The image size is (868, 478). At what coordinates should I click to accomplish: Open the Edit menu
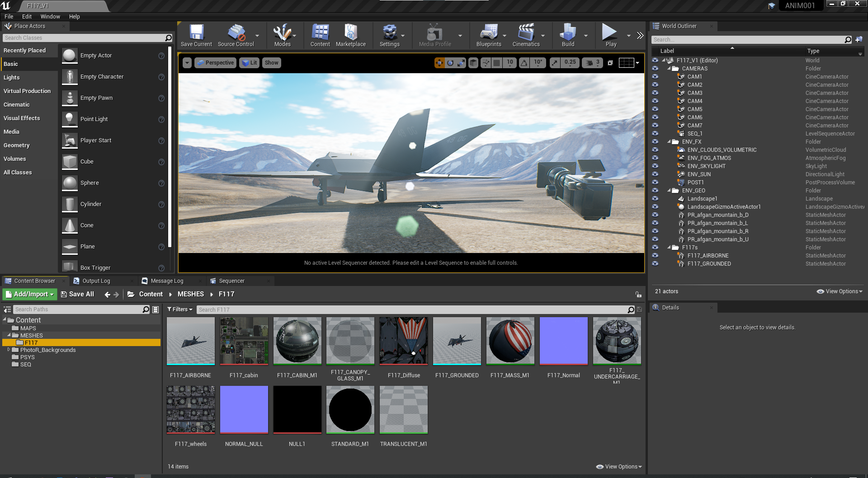click(x=27, y=17)
